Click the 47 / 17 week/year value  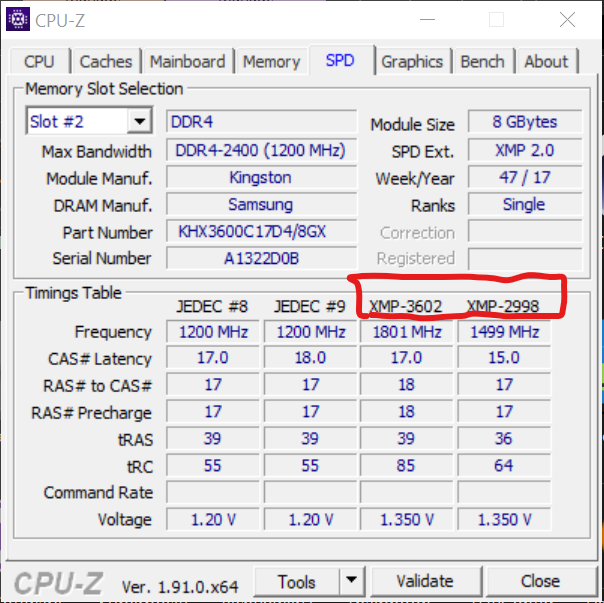pos(525,178)
